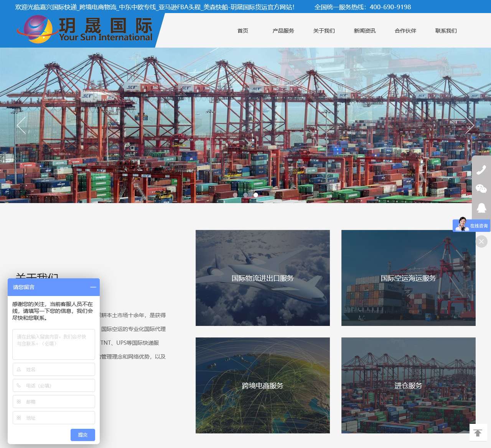Viewport: 491px width, 448px height.
Task: Click the back-to-top arrow icon
Action: [478, 433]
